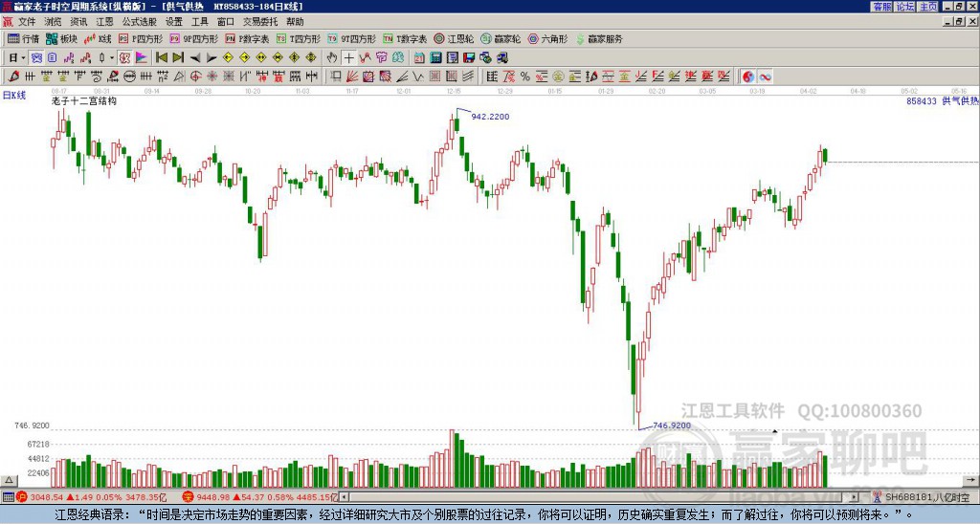The image size is (980, 524).
Task: Click the right arrow near volume pane
Action: coord(970,480)
